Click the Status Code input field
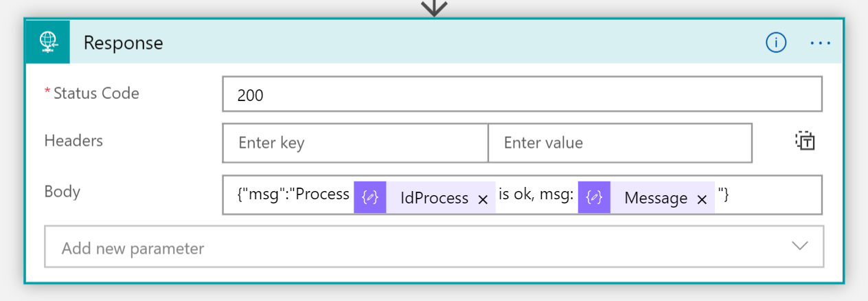This screenshot has height=301, width=868. pos(522,95)
